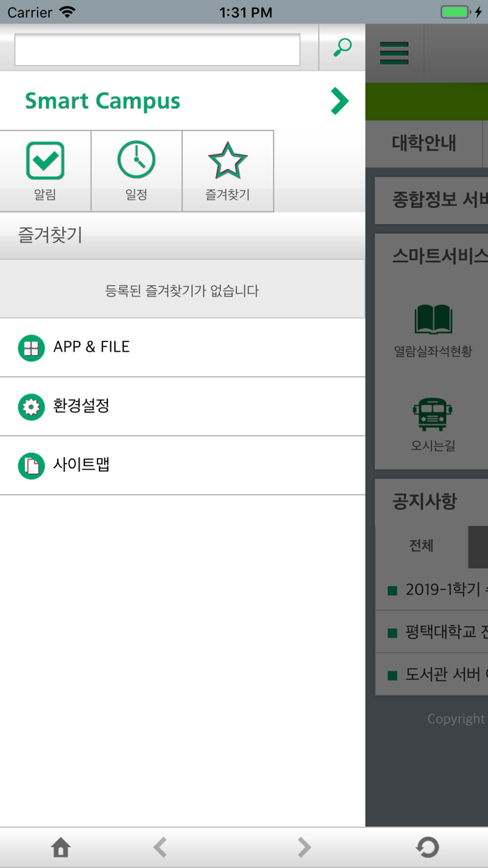Open 환경설정 settings gear icon
The height and width of the screenshot is (868, 488).
coord(31,406)
